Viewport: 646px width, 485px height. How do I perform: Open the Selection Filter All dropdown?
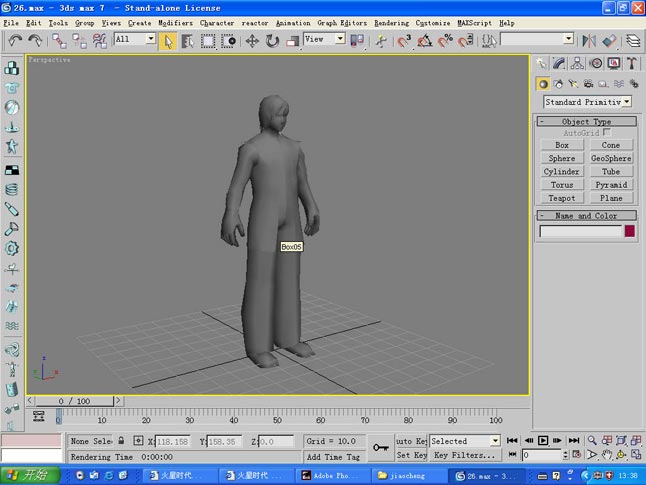pos(151,39)
